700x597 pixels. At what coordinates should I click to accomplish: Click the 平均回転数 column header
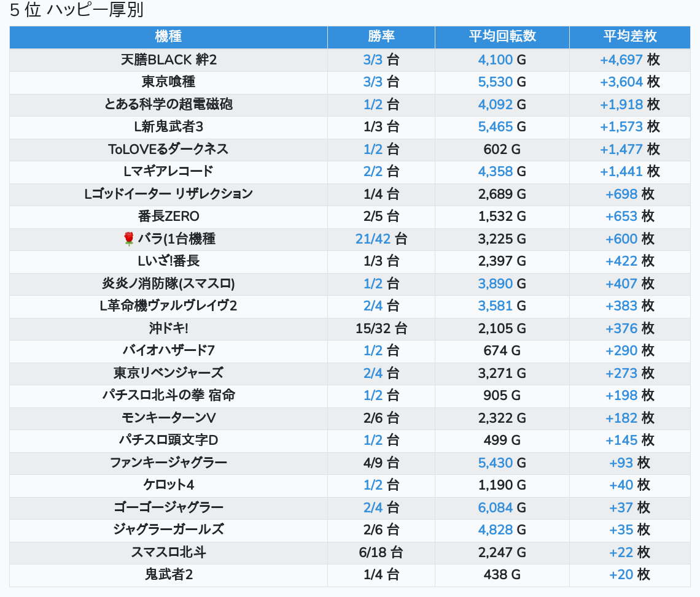[502, 37]
